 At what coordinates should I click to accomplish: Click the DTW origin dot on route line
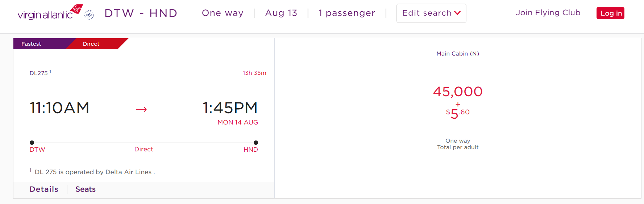[x=32, y=143]
